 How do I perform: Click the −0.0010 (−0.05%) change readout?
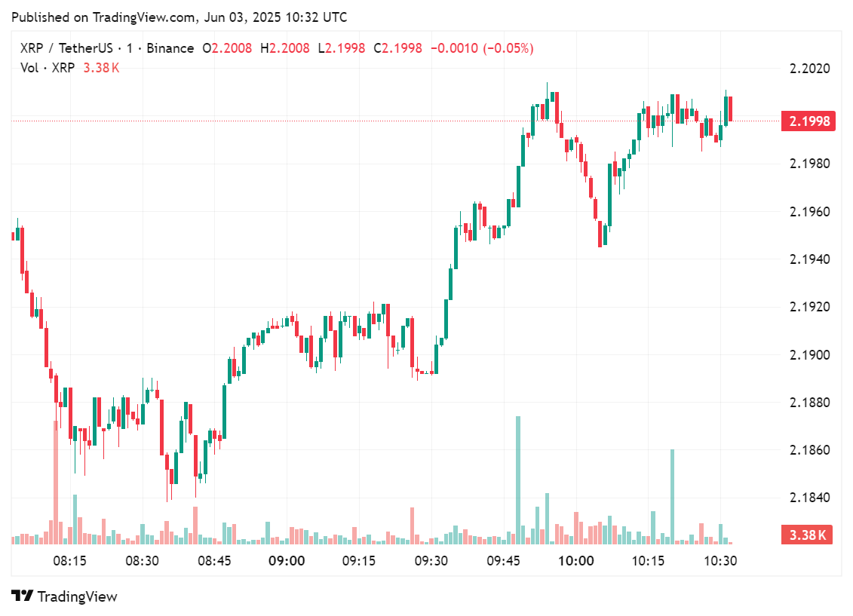point(482,48)
